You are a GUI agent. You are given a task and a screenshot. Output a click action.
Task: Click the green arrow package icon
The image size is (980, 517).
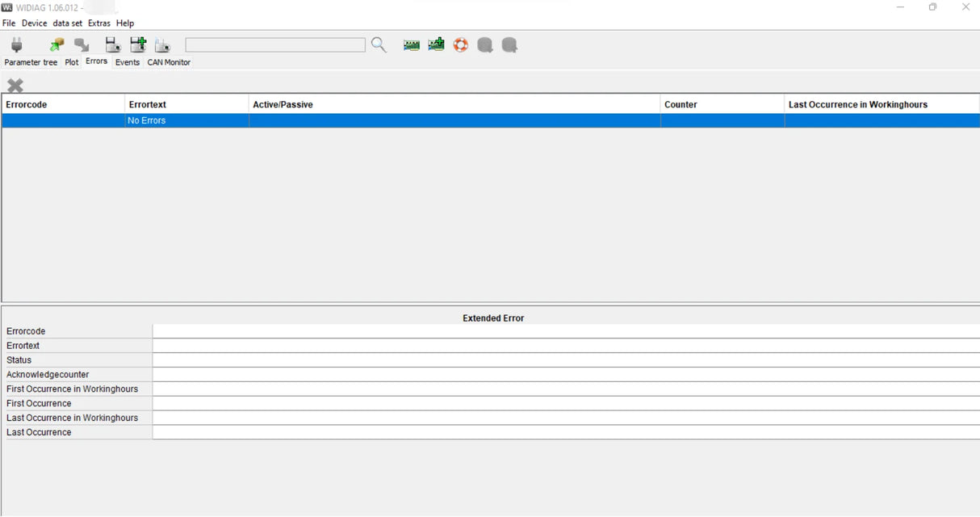pyautogui.click(x=57, y=45)
